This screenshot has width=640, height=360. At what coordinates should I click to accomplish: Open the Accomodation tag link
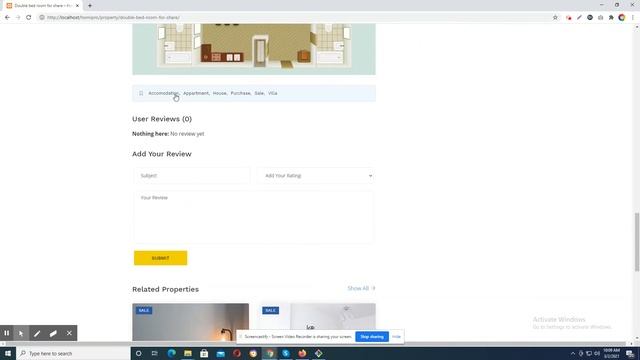pyautogui.click(x=163, y=93)
